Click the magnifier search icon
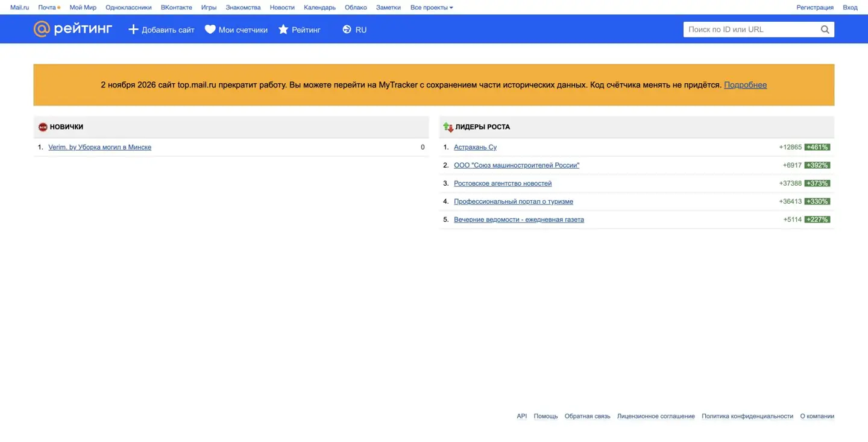 (825, 30)
